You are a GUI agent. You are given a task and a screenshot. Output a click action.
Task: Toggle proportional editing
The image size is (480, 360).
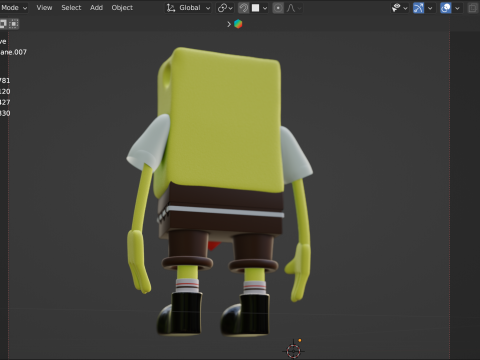278,8
